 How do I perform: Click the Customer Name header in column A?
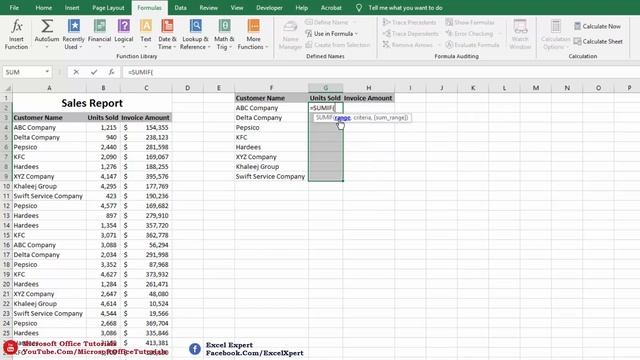coord(49,118)
